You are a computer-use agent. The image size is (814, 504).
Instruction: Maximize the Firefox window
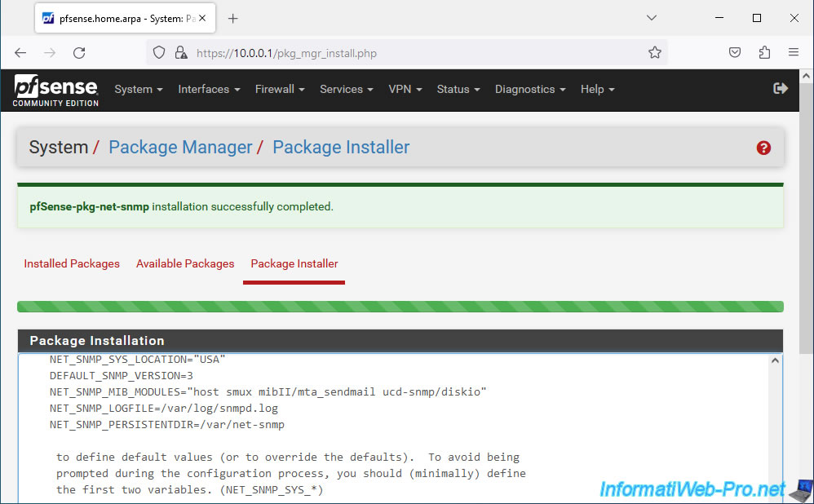point(757,18)
